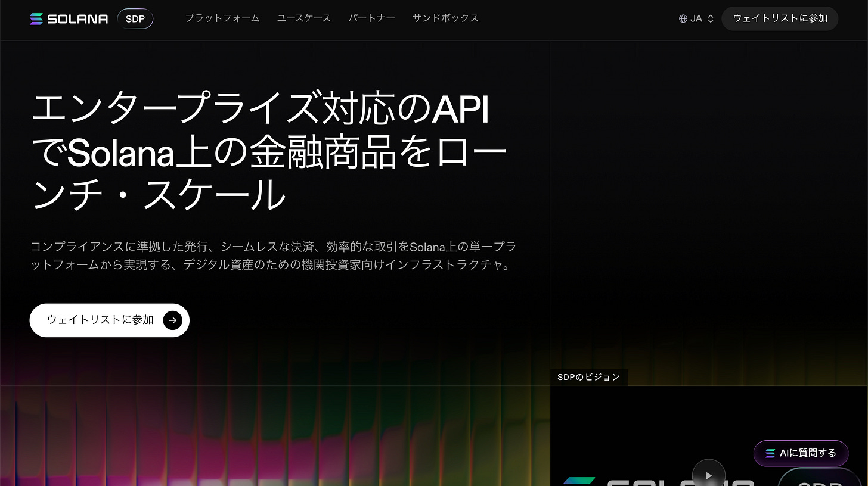Go to the サンドボックス page
Image resolution: width=868 pixels, height=486 pixels.
point(446,18)
